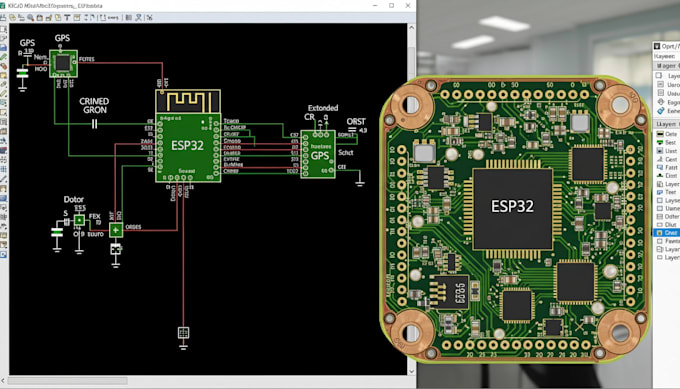This screenshot has width=680, height=389.
Task: Select the Sest layer with green swatch
Action: (x=667, y=142)
